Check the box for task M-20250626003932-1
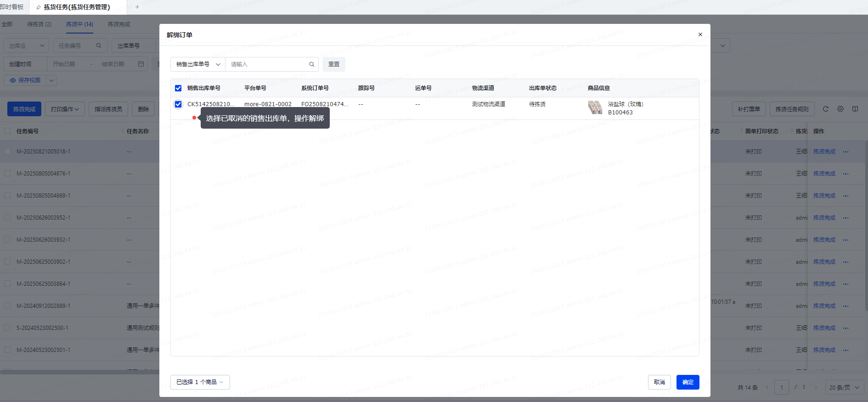This screenshot has height=402, width=868. click(7, 239)
